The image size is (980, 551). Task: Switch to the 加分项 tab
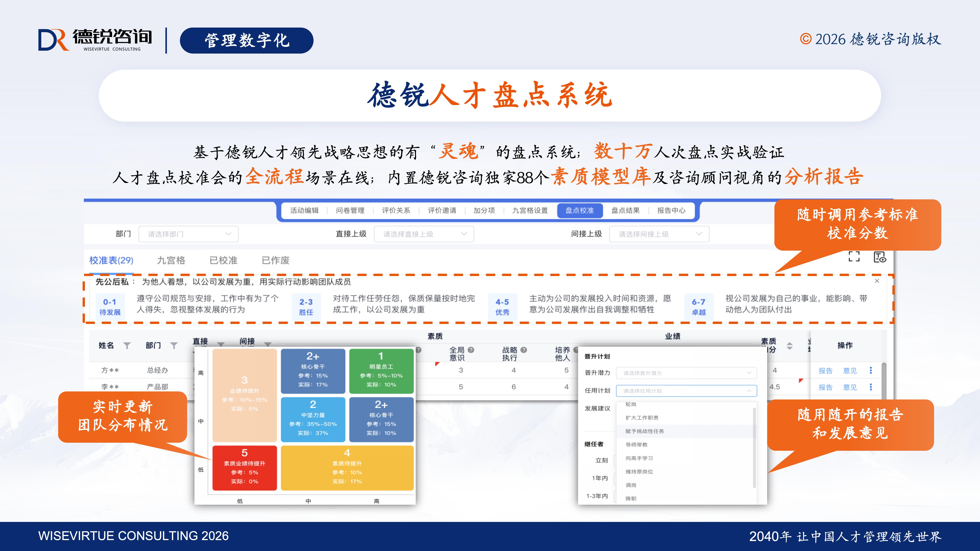click(484, 211)
